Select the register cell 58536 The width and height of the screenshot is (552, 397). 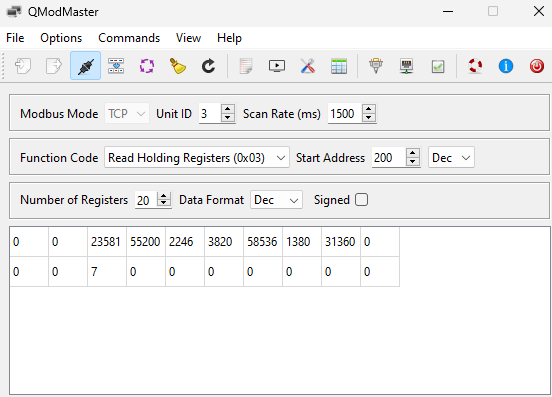pyautogui.click(x=263, y=242)
